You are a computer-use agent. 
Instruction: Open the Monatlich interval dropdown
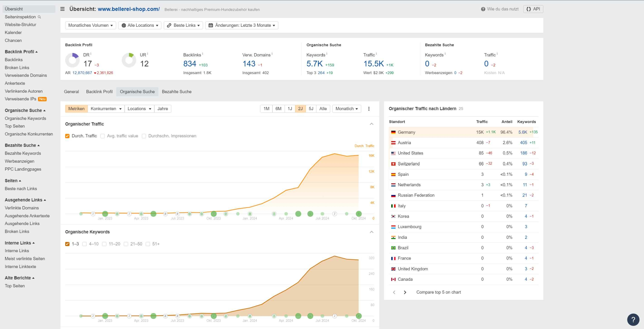(x=347, y=109)
